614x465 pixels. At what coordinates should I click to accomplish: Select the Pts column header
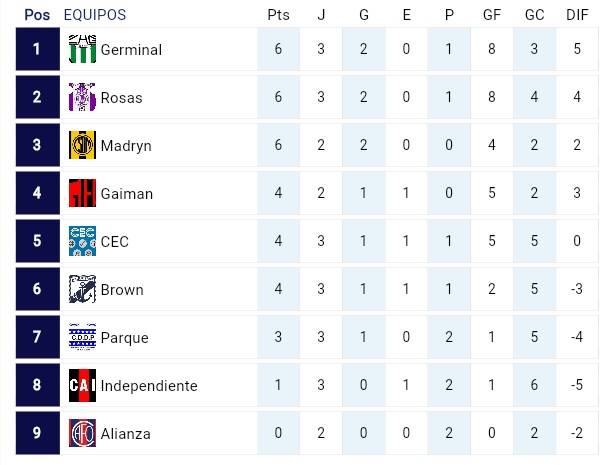(x=278, y=15)
